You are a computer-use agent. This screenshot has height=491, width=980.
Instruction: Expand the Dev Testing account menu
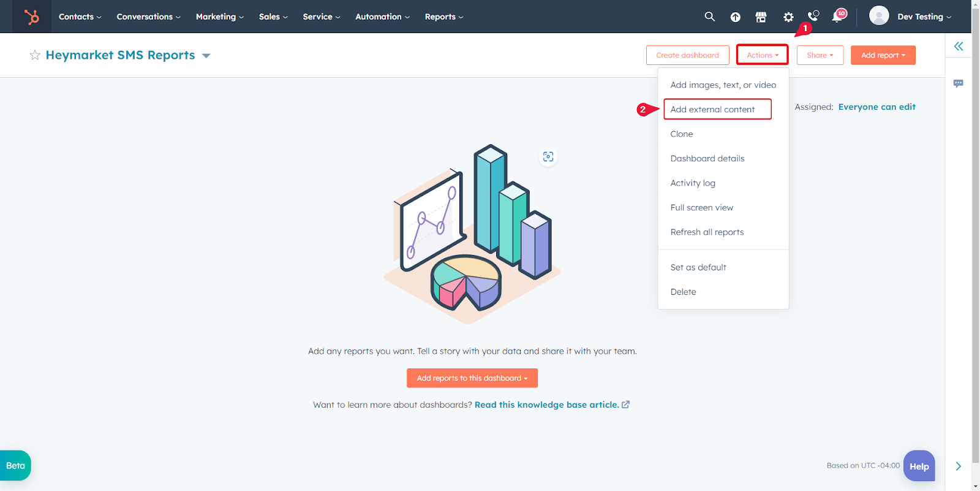tap(924, 17)
